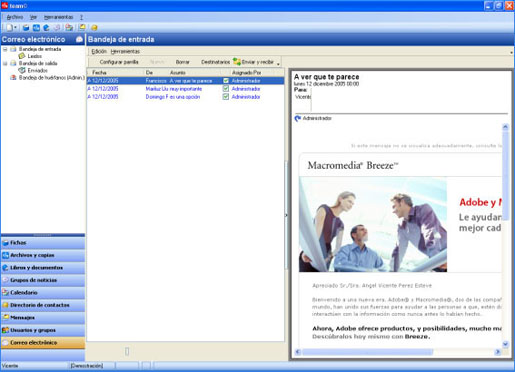515x372 pixels.
Task: Open the Enviar y recibir dropdown arrow
Action: click(x=278, y=63)
